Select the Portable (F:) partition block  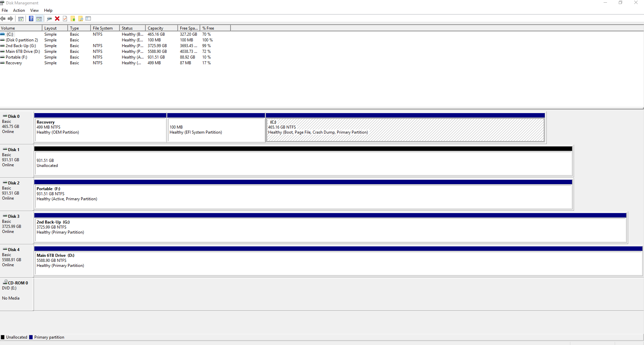pyautogui.click(x=303, y=194)
